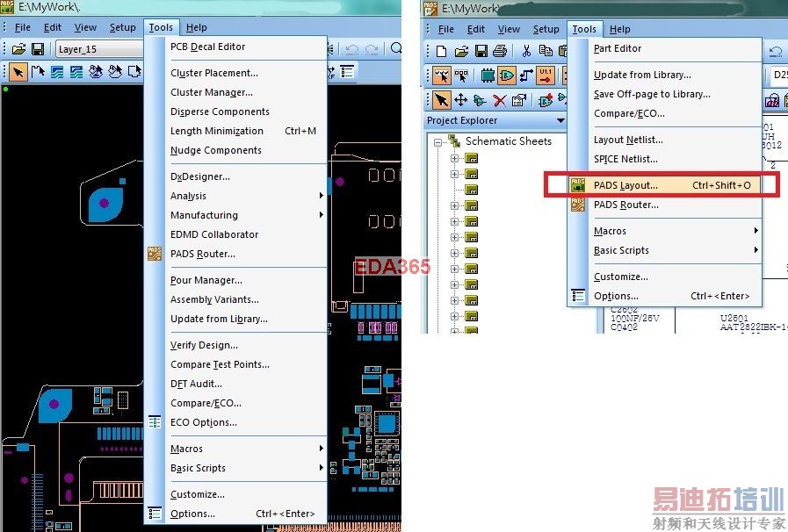Choose PCB Decal Editor

click(x=207, y=47)
